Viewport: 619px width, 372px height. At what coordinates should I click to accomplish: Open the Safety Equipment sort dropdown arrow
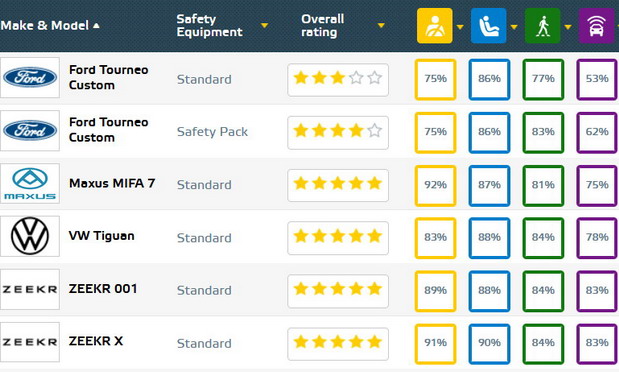point(264,26)
